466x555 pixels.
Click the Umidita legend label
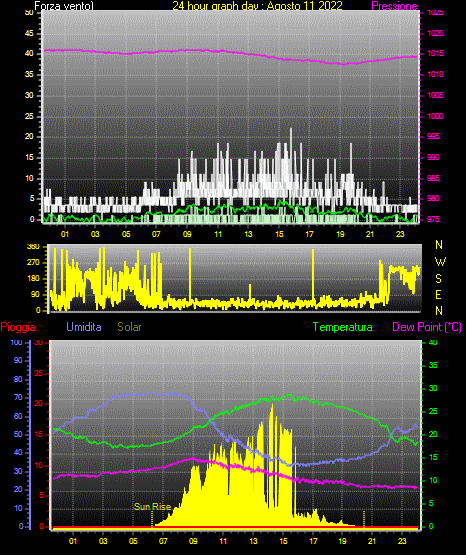(x=84, y=327)
